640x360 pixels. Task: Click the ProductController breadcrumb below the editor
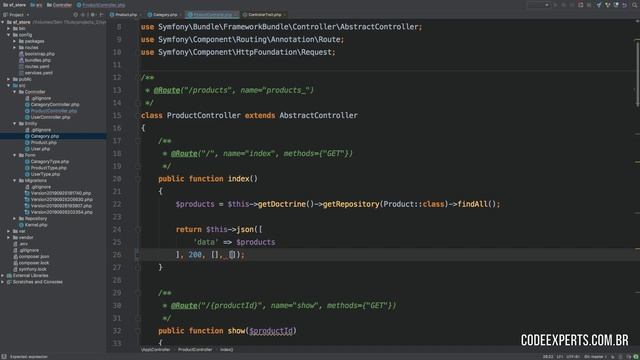(x=195, y=349)
